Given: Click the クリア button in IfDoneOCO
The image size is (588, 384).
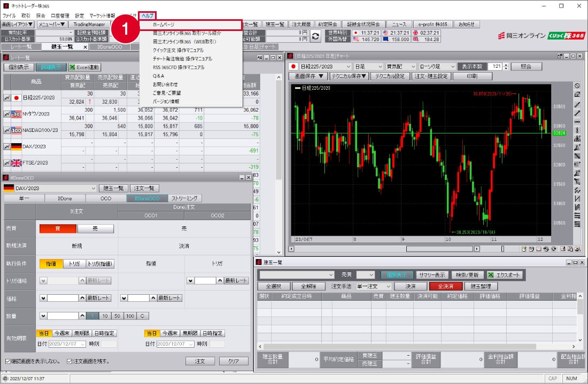Looking at the screenshot, I should click(234, 361).
